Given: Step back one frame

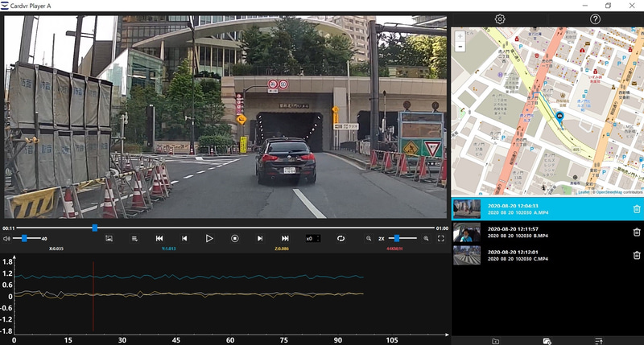Looking at the screenshot, I should 184,238.
